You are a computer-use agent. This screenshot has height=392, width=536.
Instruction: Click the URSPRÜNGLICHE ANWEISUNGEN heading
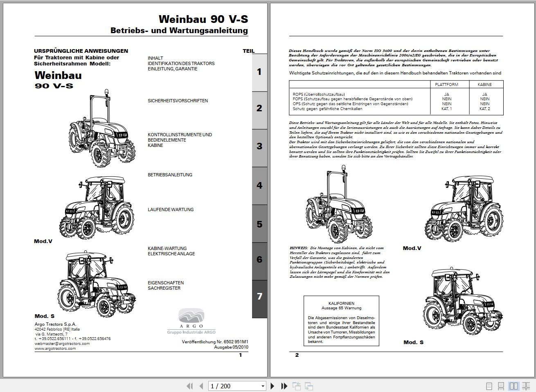click(81, 51)
